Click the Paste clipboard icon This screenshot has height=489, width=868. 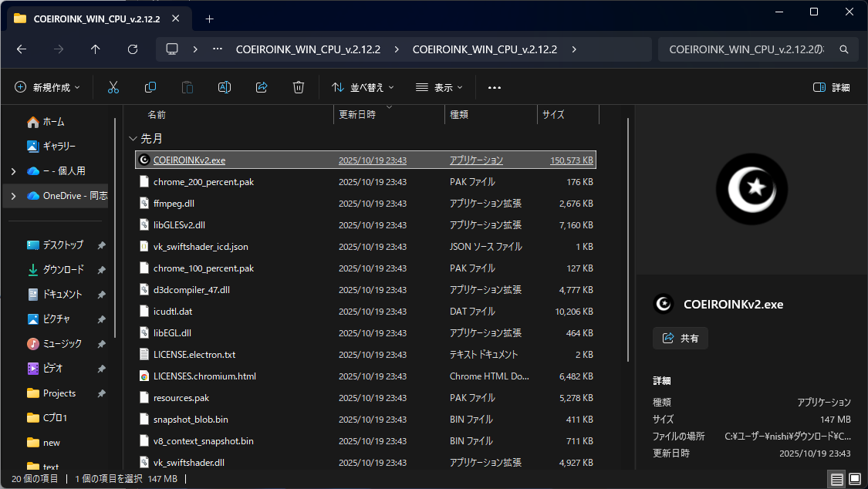pyautogui.click(x=187, y=87)
